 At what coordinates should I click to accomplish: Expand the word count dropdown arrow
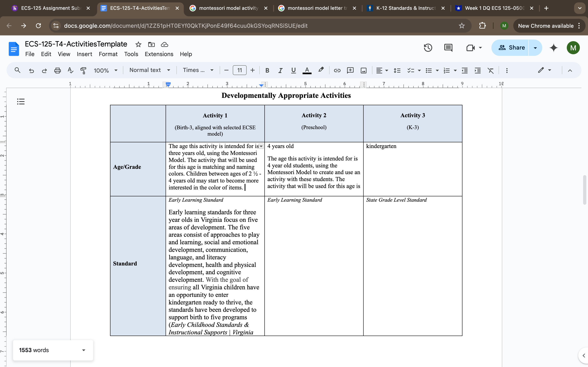[x=84, y=350]
